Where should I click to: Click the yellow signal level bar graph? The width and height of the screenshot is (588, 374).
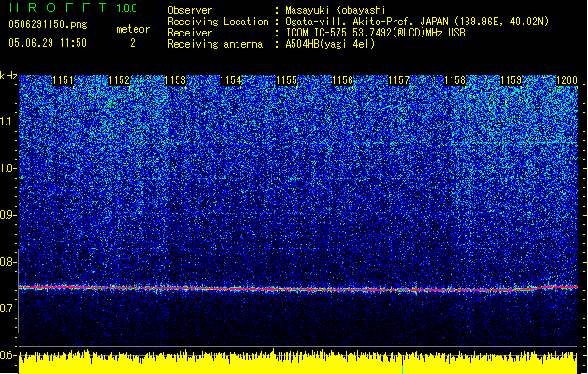coord(298,363)
